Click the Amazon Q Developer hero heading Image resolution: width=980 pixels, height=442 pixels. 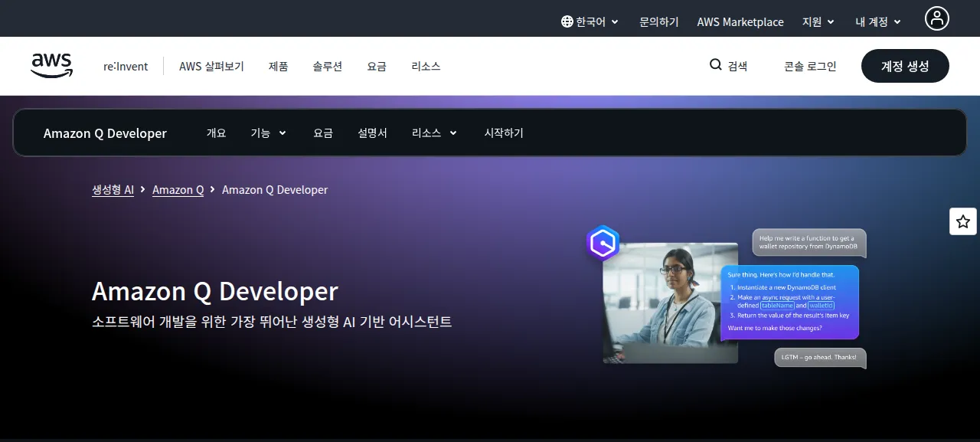pyautogui.click(x=215, y=291)
